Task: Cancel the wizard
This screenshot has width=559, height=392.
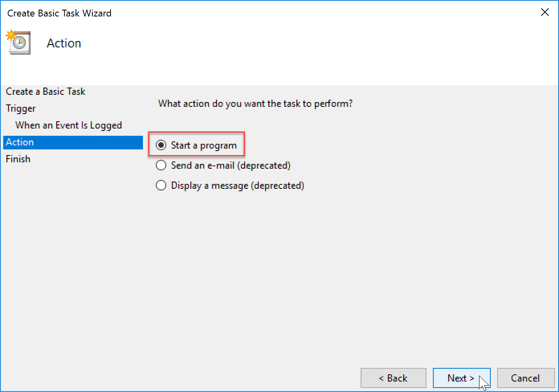Action: pyautogui.click(x=526, y=378)
